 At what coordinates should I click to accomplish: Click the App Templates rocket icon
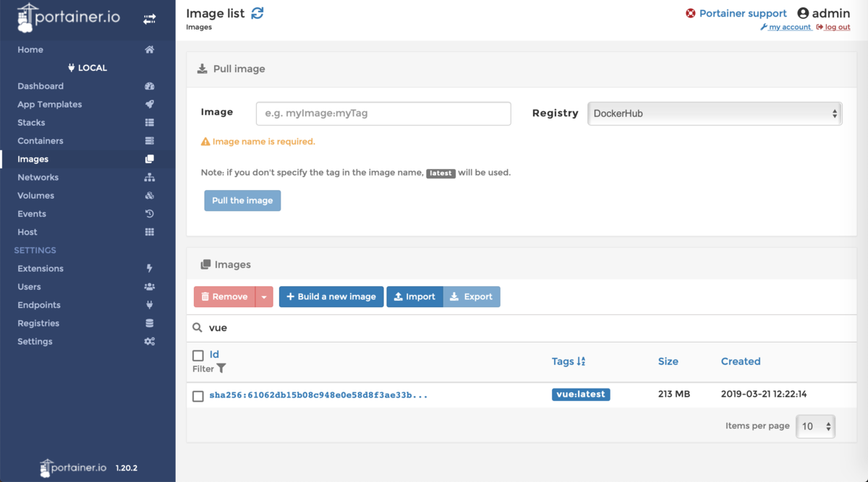(149, 104)
